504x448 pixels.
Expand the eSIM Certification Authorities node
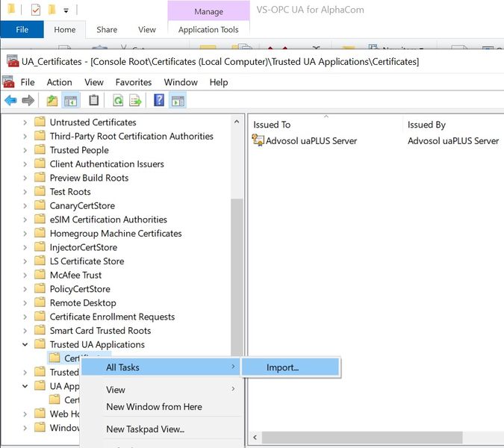25,220
